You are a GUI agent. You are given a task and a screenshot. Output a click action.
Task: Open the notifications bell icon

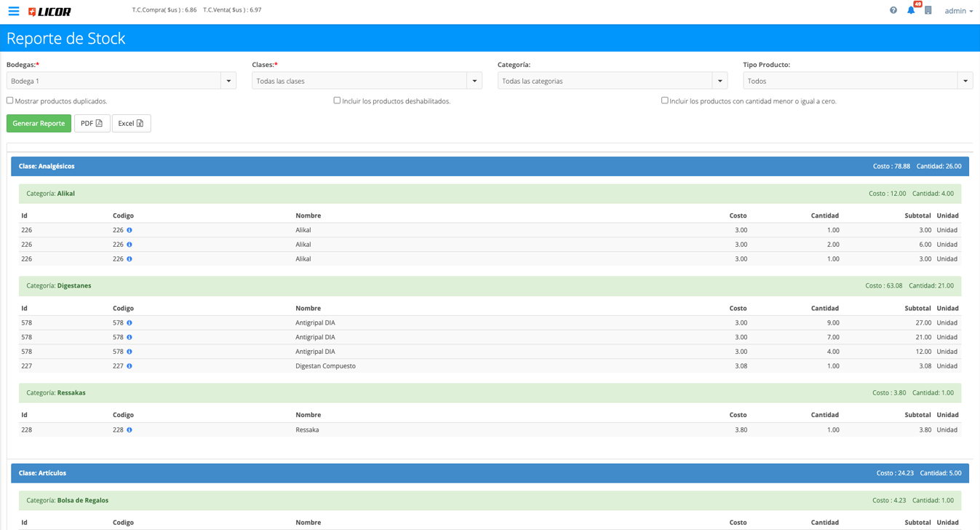pos(911,10)
